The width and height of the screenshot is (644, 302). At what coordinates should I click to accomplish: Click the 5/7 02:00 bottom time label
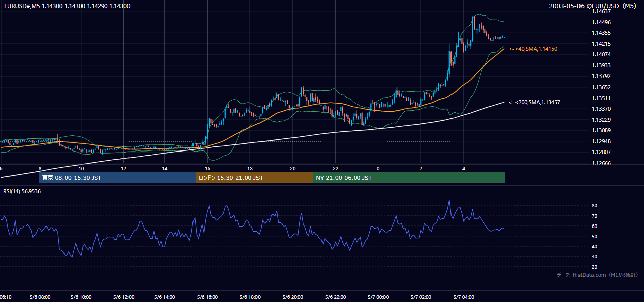pyautogui.click(x=421, y=297)
